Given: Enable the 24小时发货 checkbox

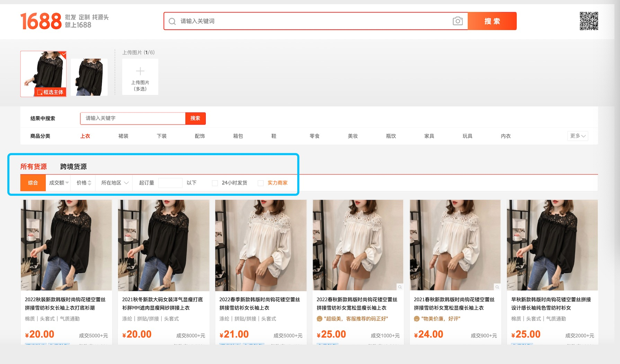Looking at the screenshot, I should [x=215, y=183].
